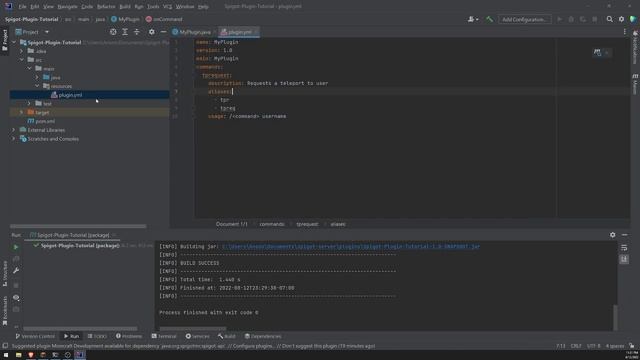Expand the target folder
This screenshot has width=640, height=360.
click(x=22, y=112)
